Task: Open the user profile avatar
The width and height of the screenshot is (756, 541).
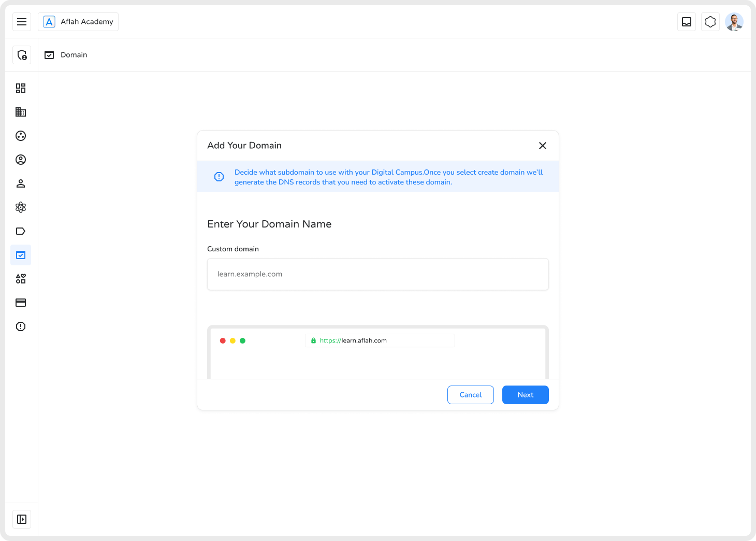Action: tap(734, 22)
